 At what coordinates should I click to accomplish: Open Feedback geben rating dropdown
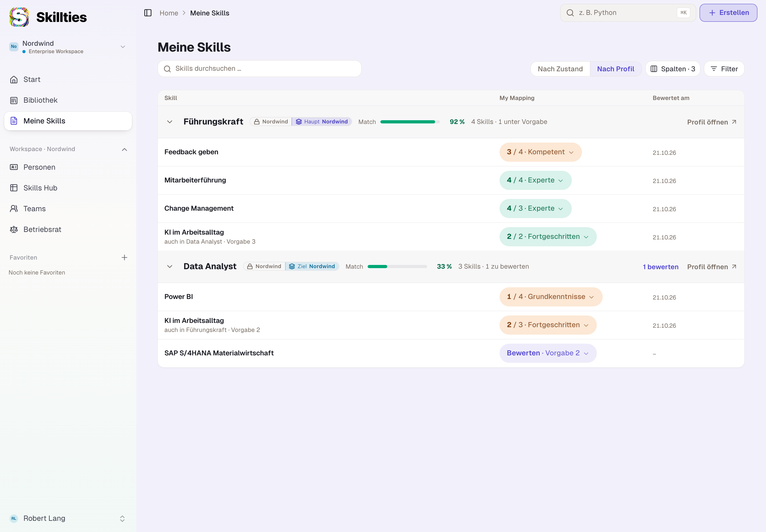(x=540, y=152)
